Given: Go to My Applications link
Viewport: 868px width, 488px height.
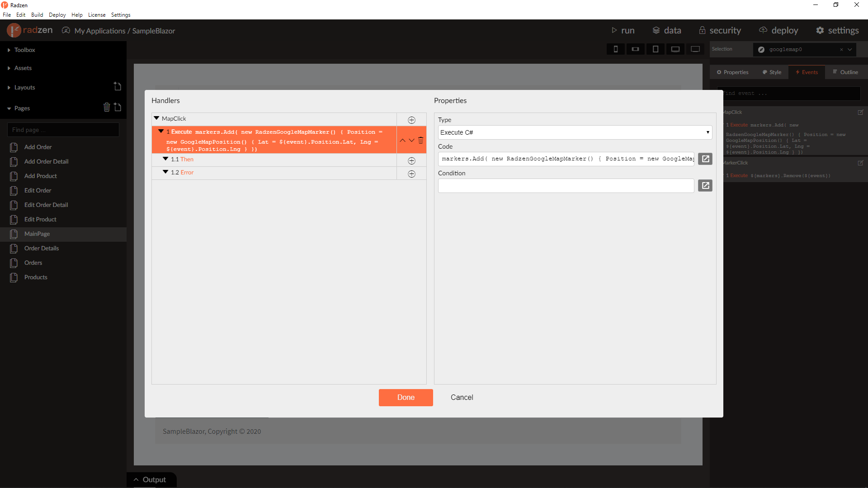Looking at the screenshot, I should point(100,31).
